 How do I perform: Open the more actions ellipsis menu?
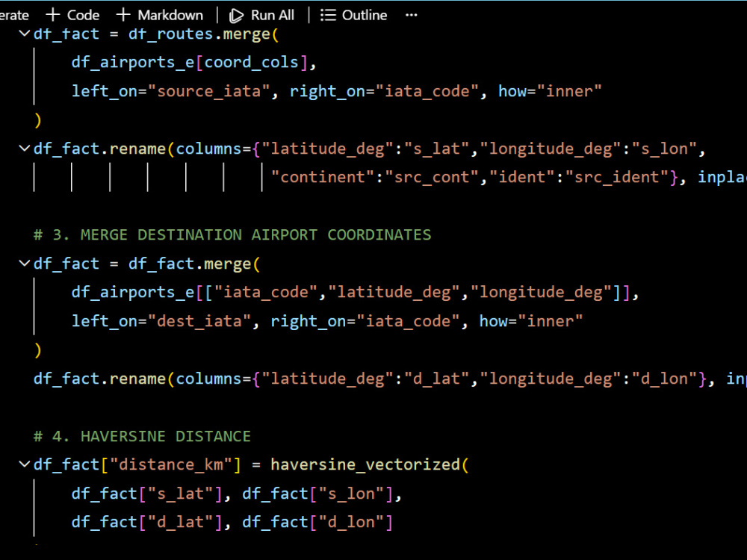[411, 15]
